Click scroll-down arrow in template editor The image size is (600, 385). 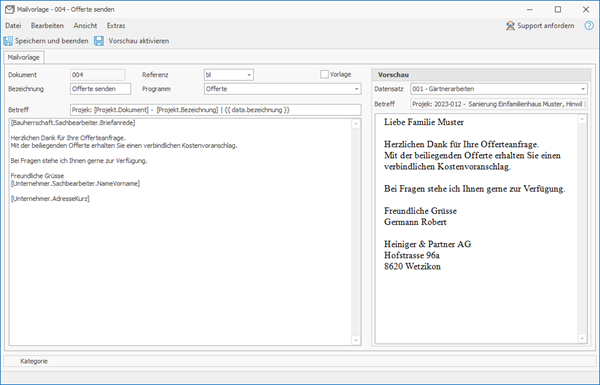coord(355,340)
